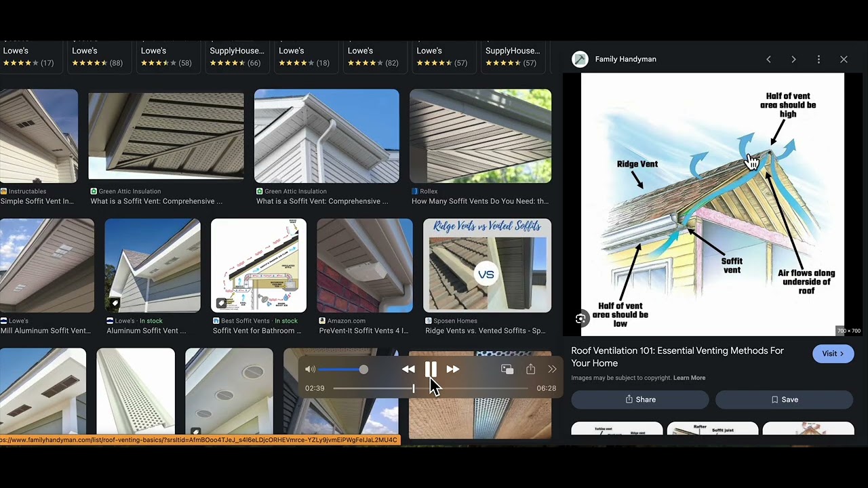Fast forward the video

point(453,369)
